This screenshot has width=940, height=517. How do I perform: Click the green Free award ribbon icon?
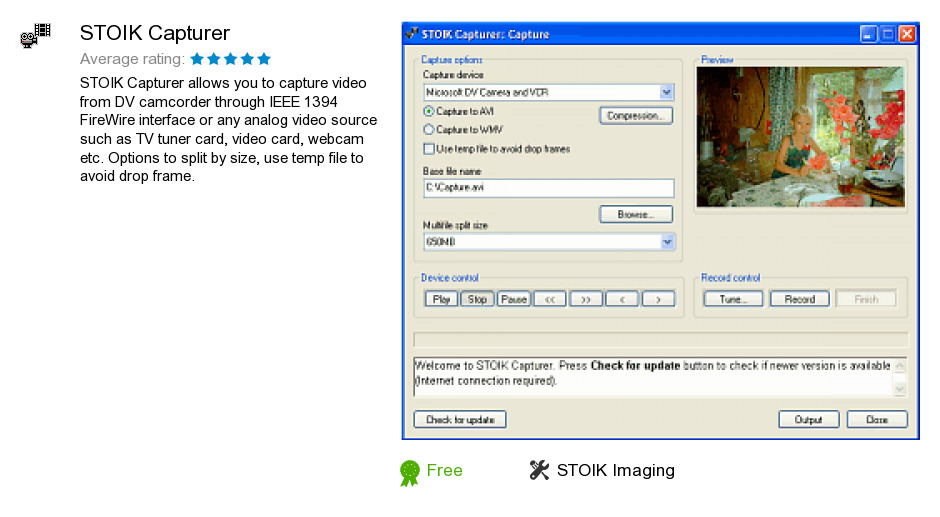pos(410,473)
